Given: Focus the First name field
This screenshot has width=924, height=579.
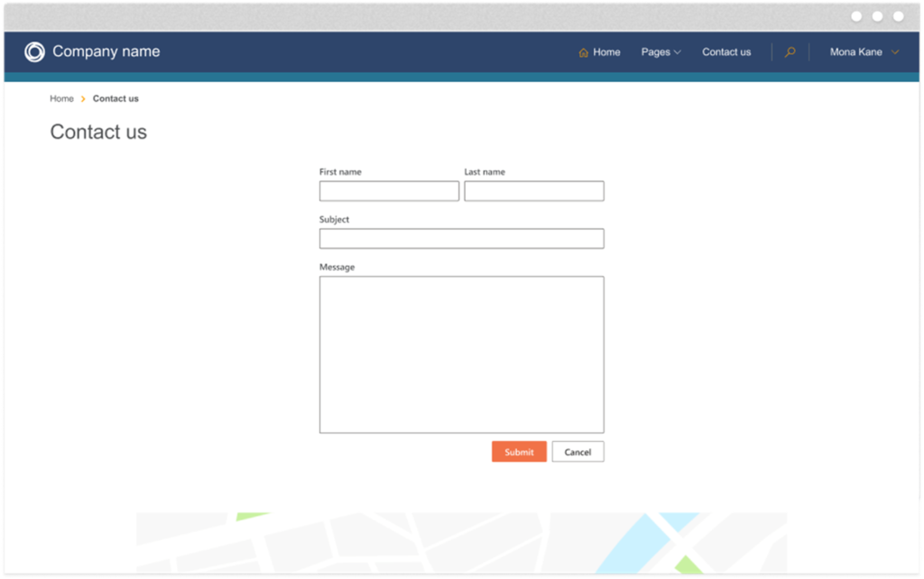Looking at the screenshot, I should (389, 191).
